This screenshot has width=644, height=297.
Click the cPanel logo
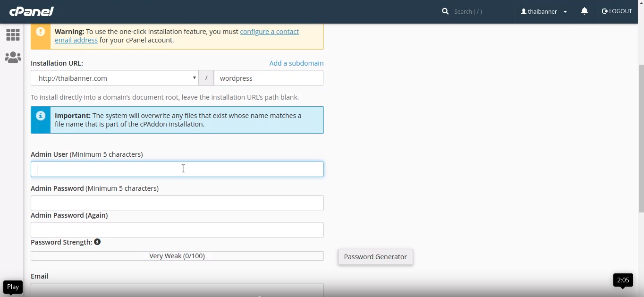(x=31, y=11)
